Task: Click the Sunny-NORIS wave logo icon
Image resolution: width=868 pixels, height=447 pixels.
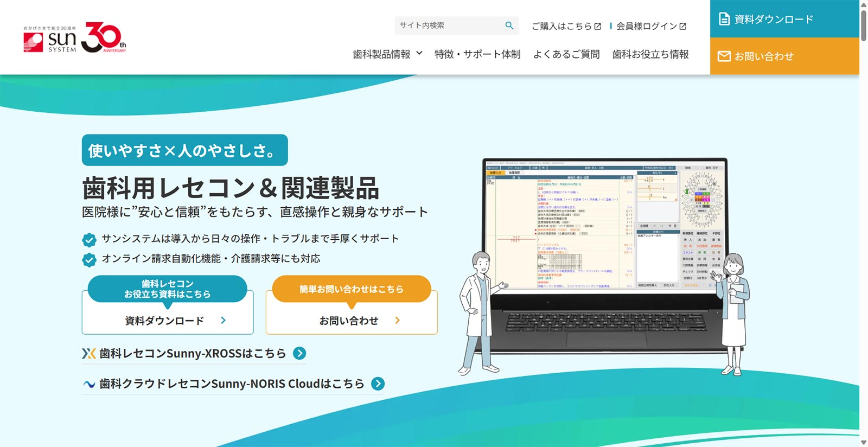Action: (x=89, y=384)
